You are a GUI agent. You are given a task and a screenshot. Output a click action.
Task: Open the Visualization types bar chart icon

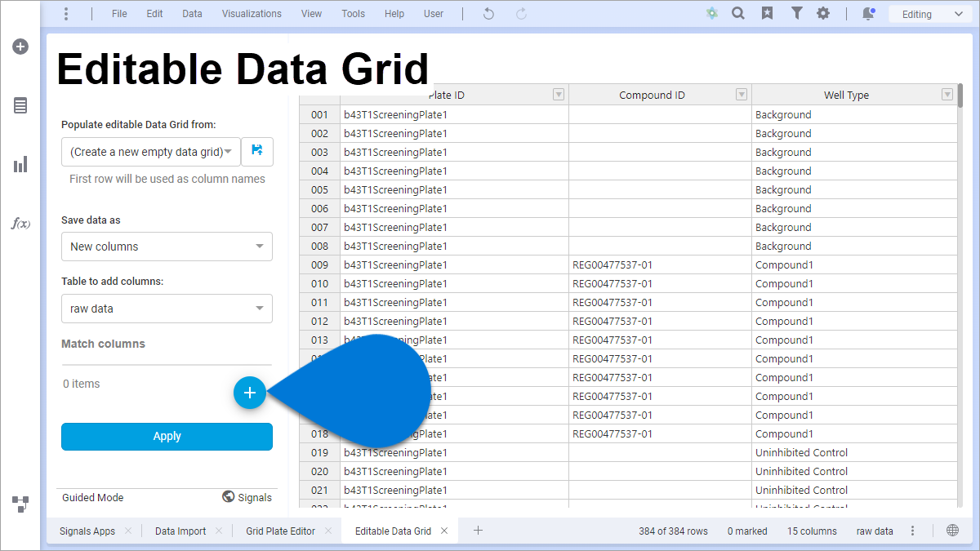pyautogui.click(x=20, y=165)
